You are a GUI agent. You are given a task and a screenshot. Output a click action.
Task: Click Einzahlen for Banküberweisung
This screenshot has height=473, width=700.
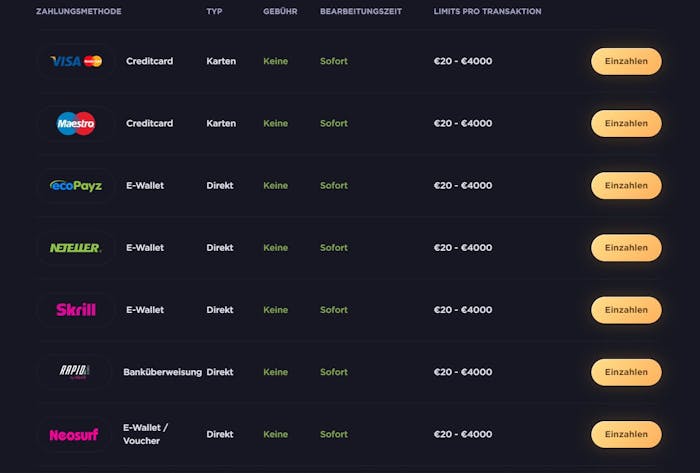pos(626,372)
